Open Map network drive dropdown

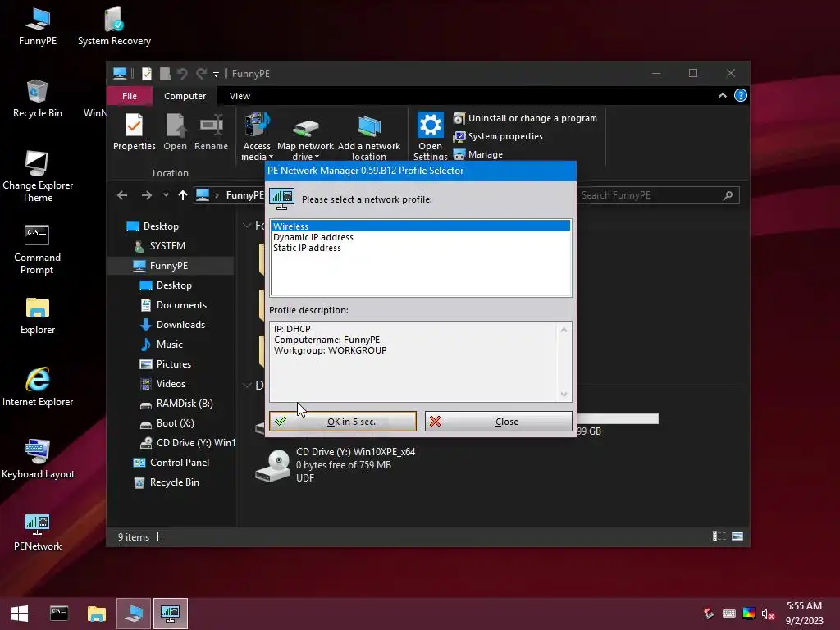click(305, 137)
